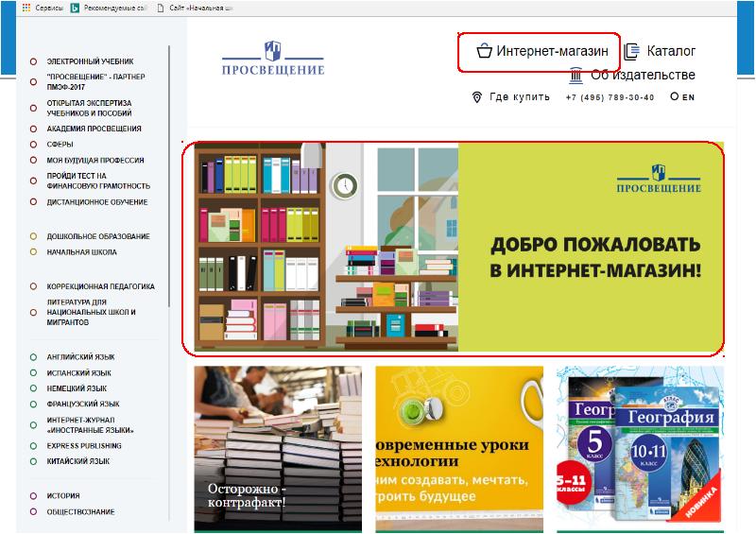Open Интернет-журнал «Иностранные языки»
This screenshot has width=756, height=534.
(90, 425)
